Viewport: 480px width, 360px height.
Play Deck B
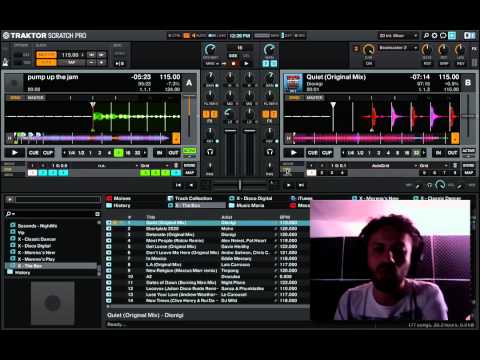[293, 153]
